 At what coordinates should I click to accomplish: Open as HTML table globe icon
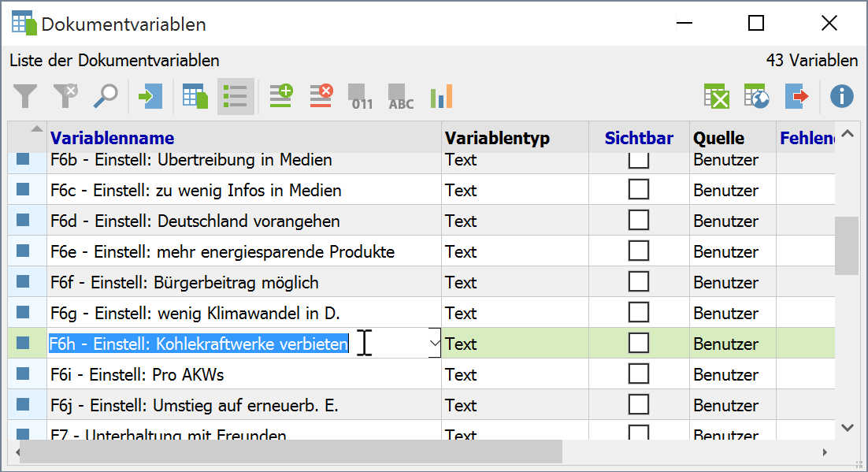[x=757, y=96]
